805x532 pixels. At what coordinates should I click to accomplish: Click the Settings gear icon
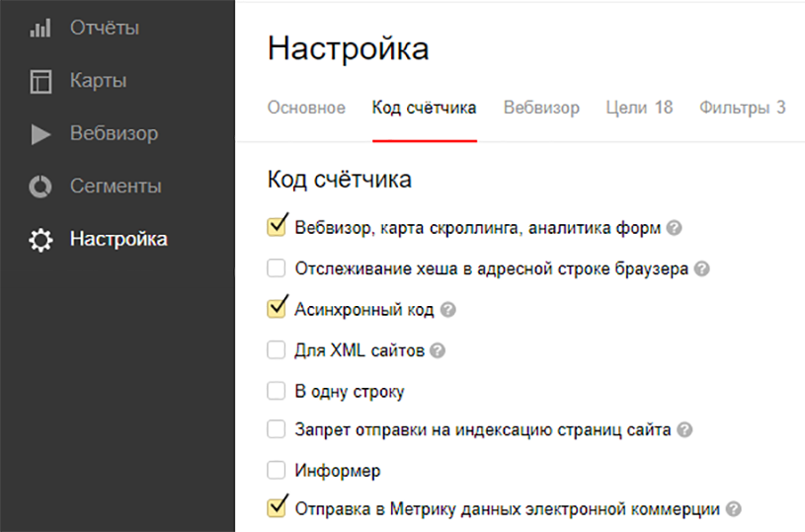pos(40,240)
